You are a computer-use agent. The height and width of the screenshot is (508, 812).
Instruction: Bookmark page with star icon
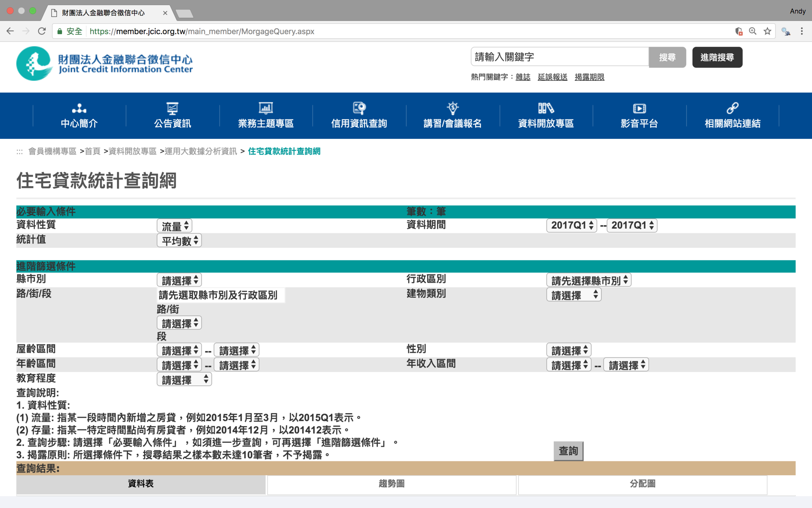click(x=767, y=32)
